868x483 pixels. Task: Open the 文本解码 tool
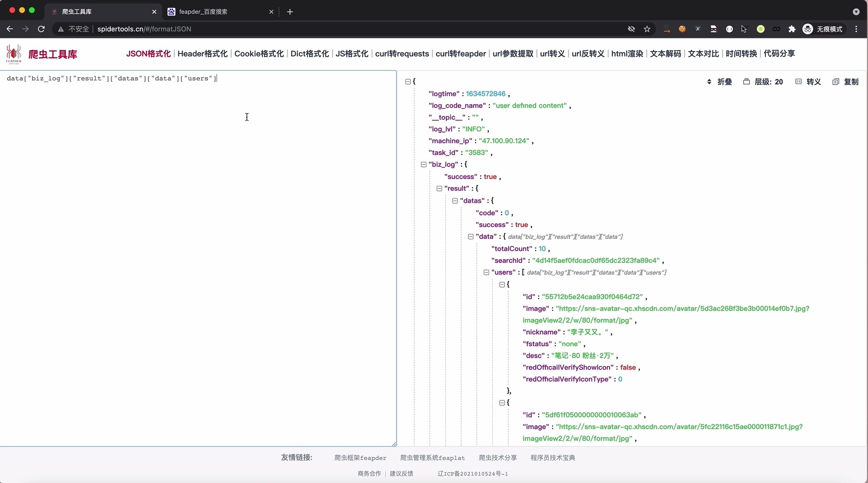tap(665, 54)
